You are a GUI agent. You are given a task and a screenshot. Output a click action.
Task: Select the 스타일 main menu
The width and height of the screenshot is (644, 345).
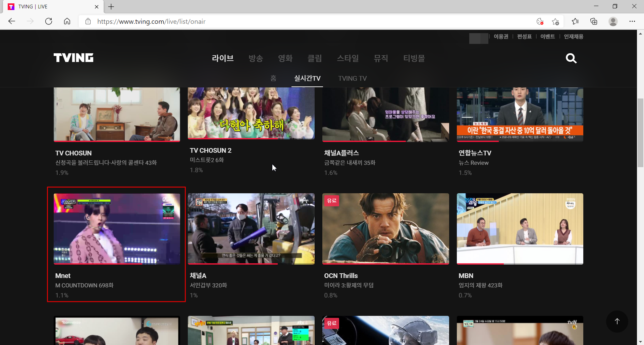pos(348,58)
